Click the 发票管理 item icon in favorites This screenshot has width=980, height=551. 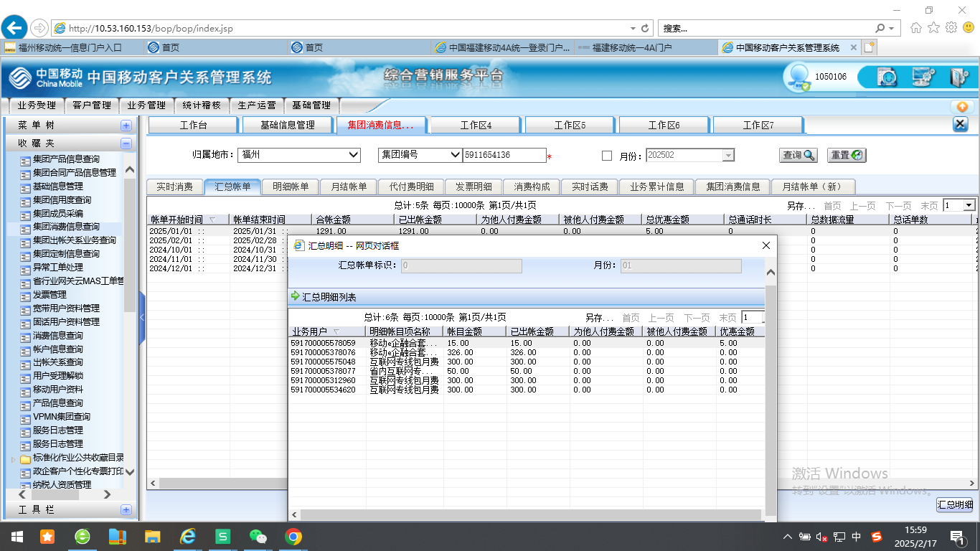[x=25, y=295]
